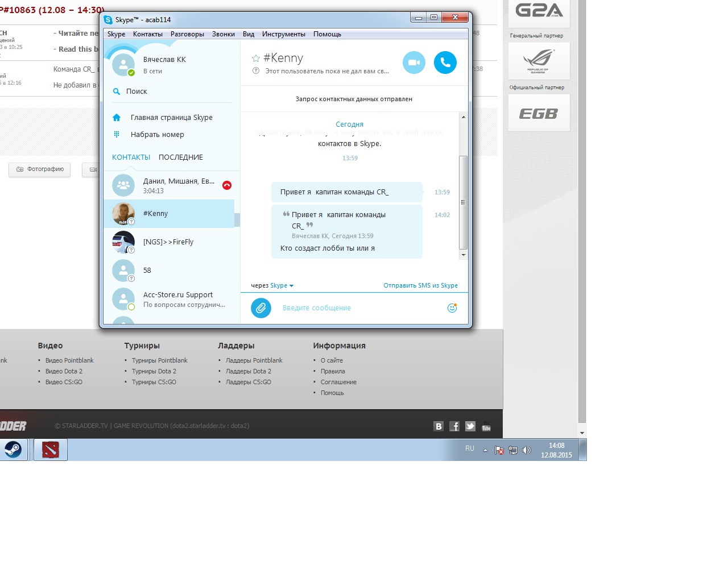
Task: Open the Помощь menu
Action: [327, 34]
